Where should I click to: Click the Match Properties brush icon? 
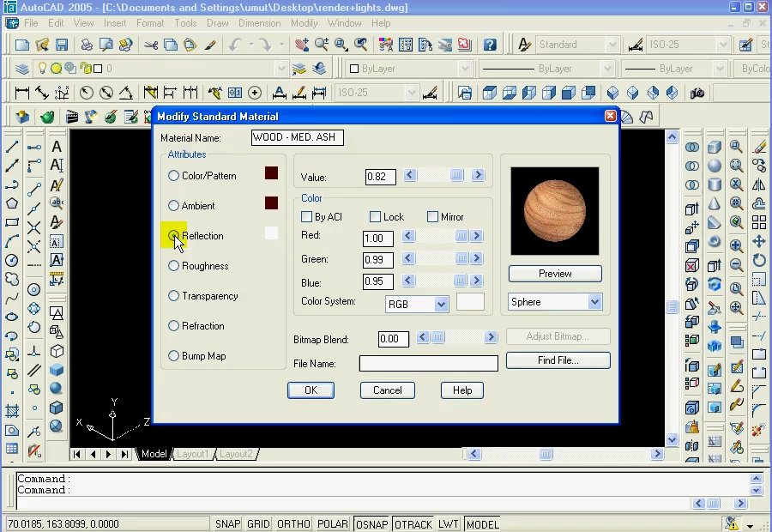click(x=210, y=45)
